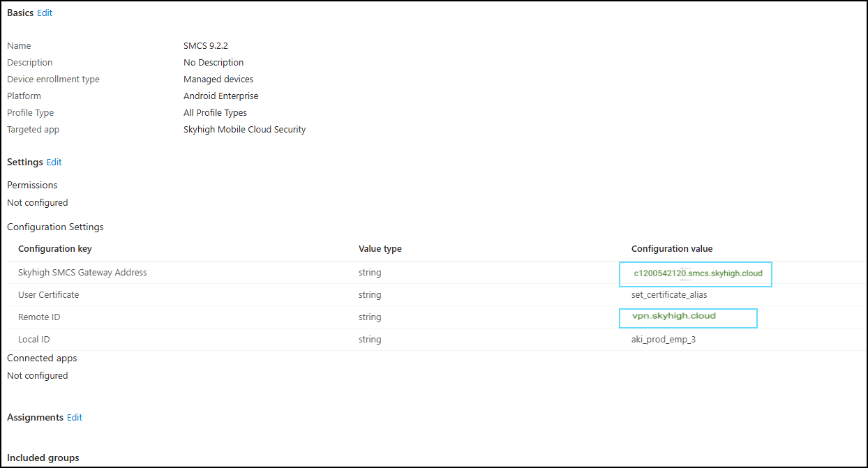868x468 pixels.
Task: Click the Value type column header
Action: pos(380,248)
